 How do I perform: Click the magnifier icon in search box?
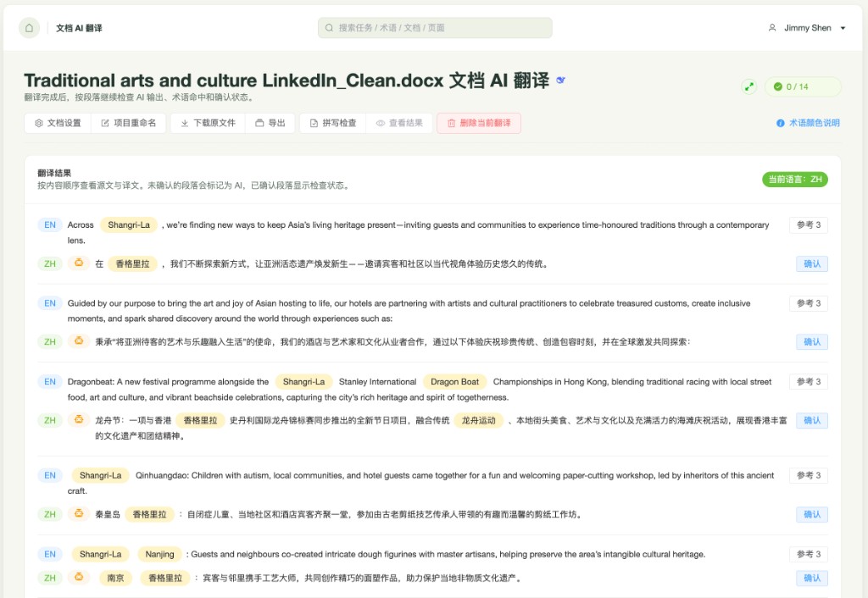pyautogui.click(x=330, y=28)
